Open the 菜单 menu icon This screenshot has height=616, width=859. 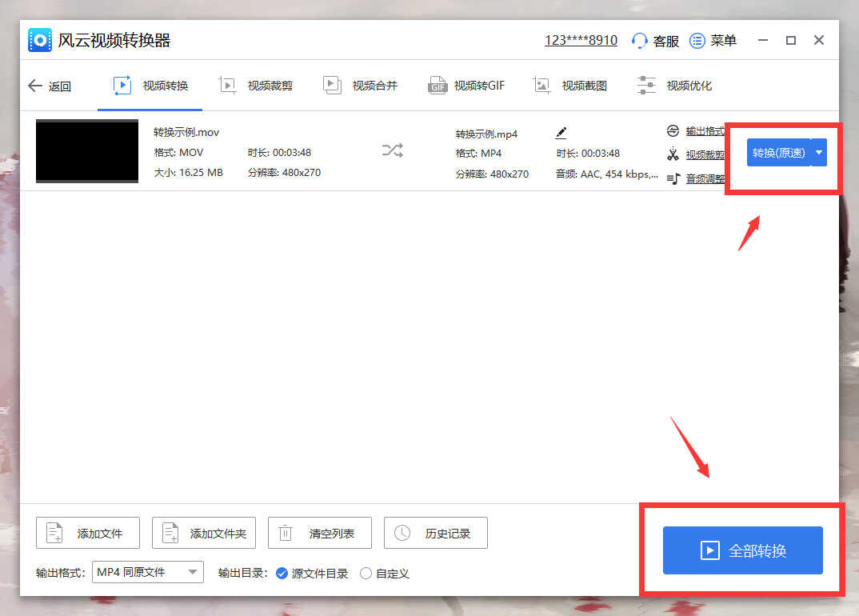(x=697, y=41)
